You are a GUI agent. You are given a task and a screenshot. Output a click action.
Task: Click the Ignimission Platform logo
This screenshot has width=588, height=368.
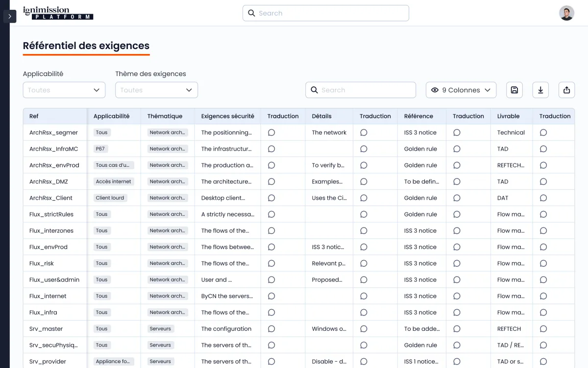58,13
